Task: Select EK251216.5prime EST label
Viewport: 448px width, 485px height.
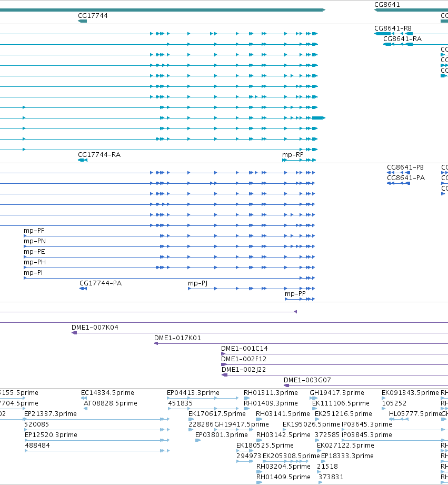Action: (x=343, y=413)
